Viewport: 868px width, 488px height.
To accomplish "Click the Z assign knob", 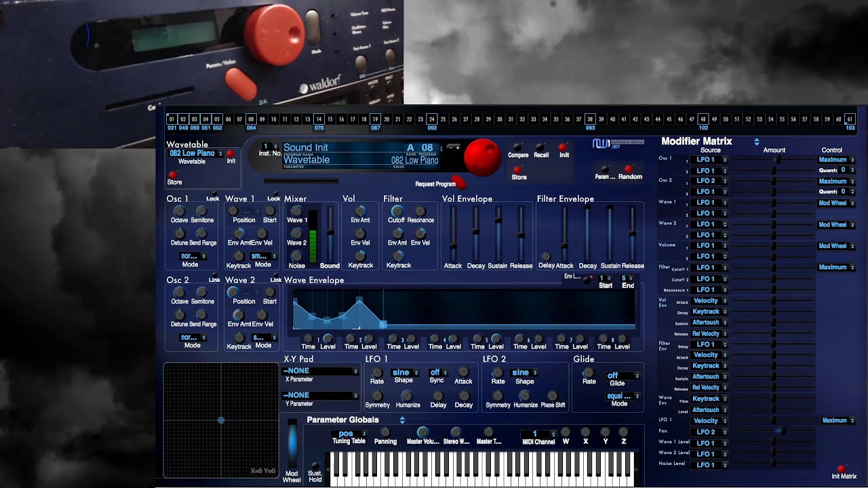I will pos(624,432).
